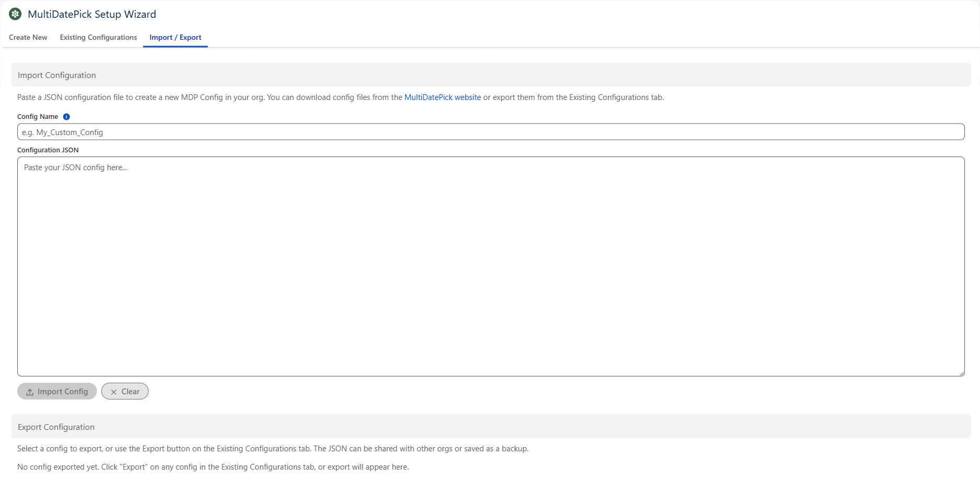980x500 pixels.
Task: Click the MultiDatePick gear logo icon
Action: click(x=15, y=14)
